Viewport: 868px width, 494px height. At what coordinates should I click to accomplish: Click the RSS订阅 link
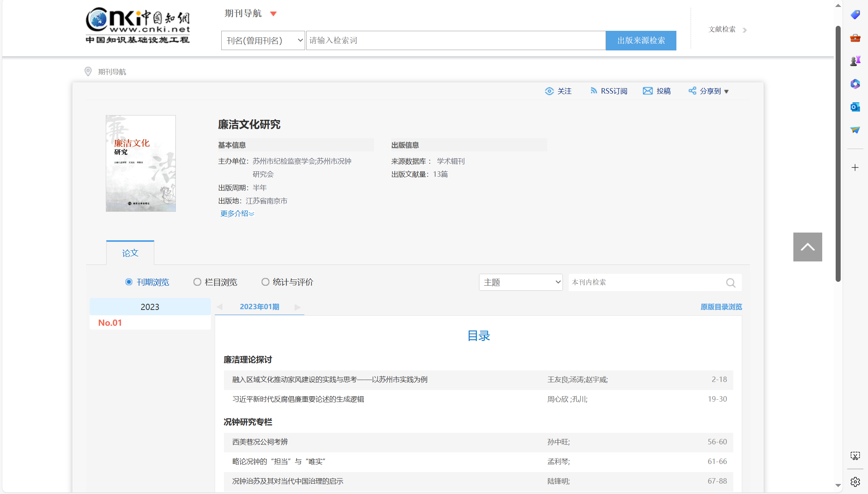614,91
